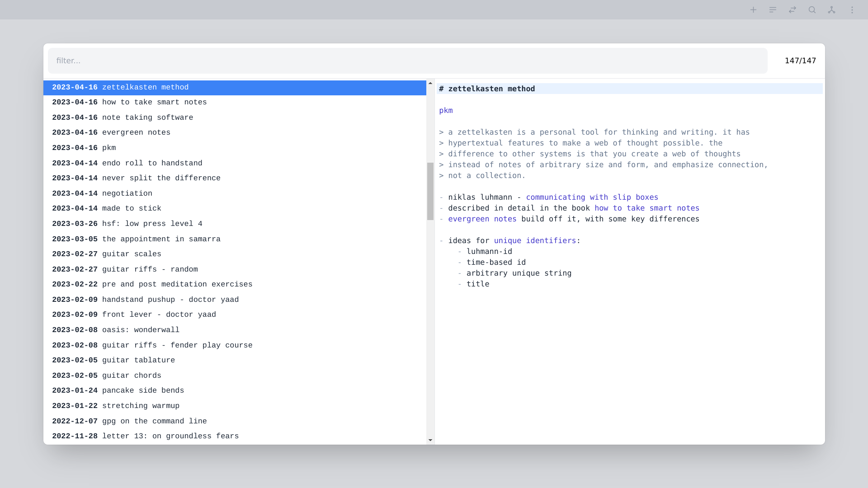Open the note list lines icon
Image resolution: width=868 pixels, height=488 pixels.
[x=773, y=9]
